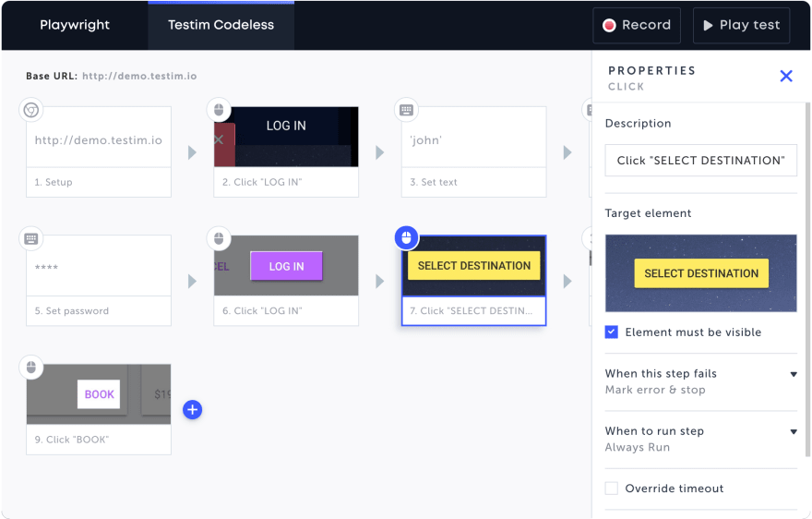
Task: Expand the When this step fails dropdown
Action: [x=794, y=374]
